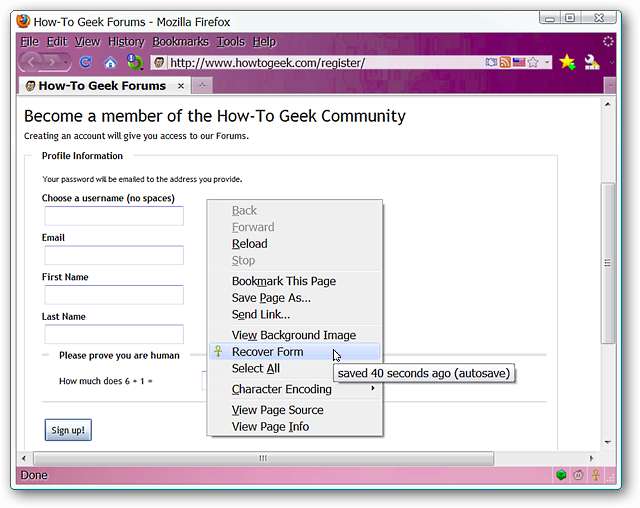Choose Reload from the context menu
640x508 pixels.
295,244
